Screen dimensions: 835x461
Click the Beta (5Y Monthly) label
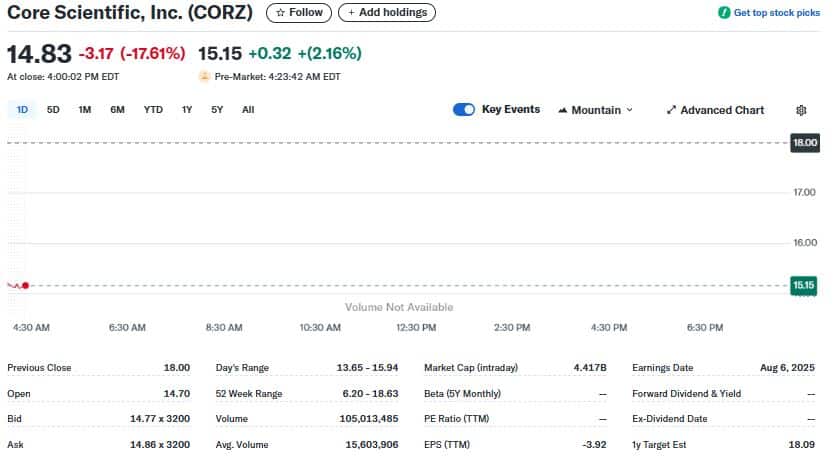pyautogui.click(x=462, y=394)
